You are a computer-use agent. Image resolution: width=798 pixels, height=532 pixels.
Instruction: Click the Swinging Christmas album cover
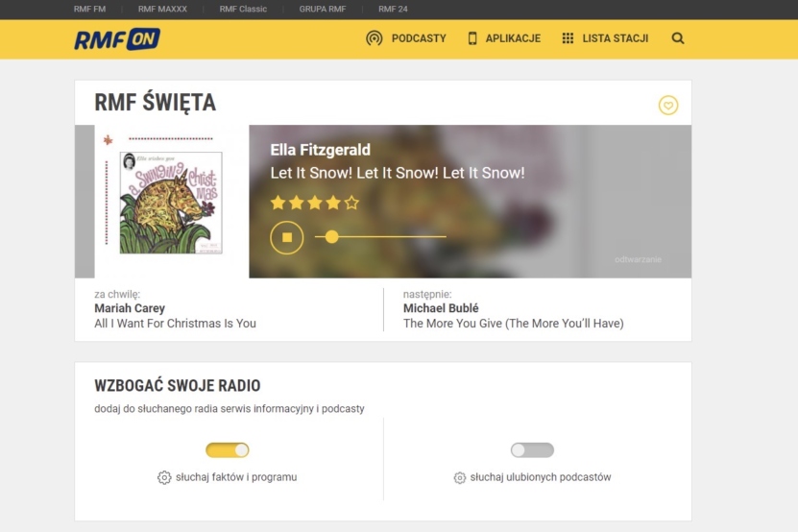[x=171, y=203]
